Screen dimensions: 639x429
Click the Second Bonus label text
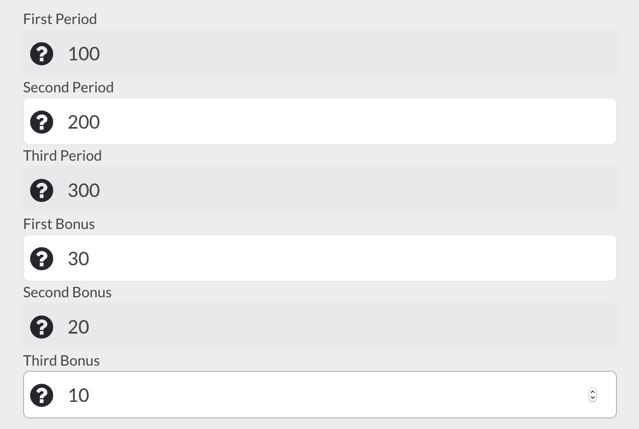coord(67,293)
